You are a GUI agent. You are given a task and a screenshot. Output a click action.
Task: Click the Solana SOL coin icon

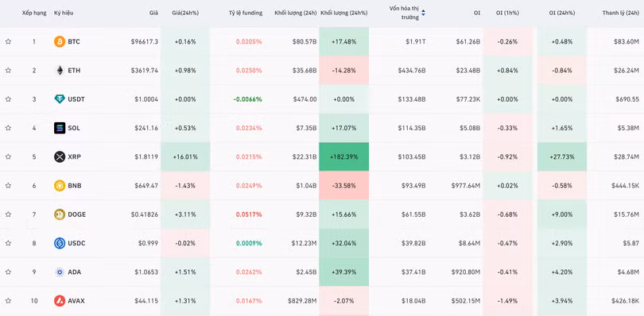[60, 128]
